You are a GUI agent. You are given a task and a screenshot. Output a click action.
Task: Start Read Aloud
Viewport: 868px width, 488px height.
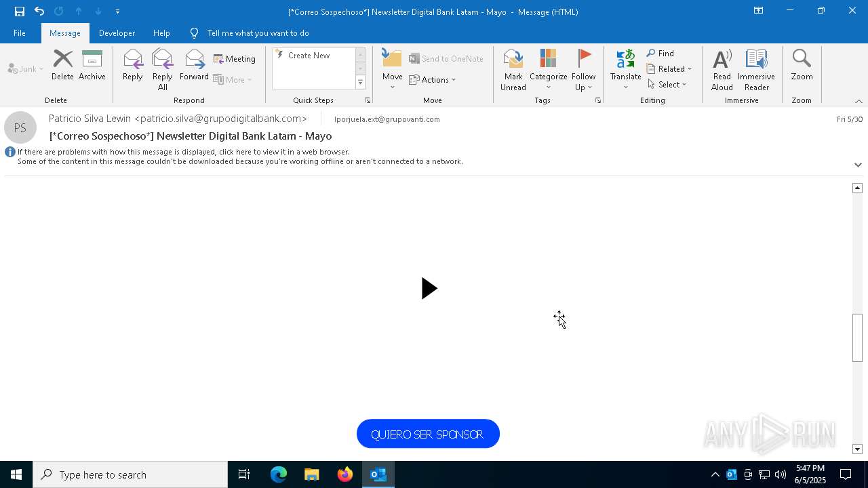coord(722,70)
